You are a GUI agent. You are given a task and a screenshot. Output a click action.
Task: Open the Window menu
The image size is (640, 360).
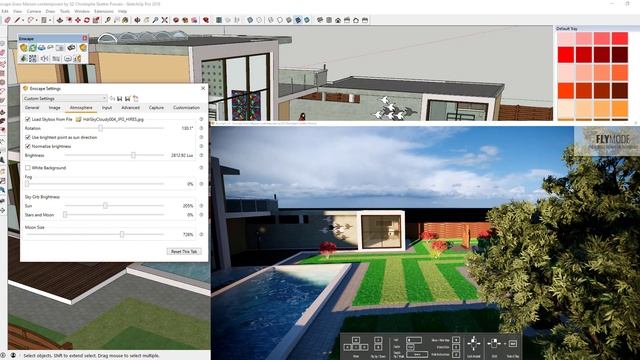pyautogui.click(x=82, y=11)
